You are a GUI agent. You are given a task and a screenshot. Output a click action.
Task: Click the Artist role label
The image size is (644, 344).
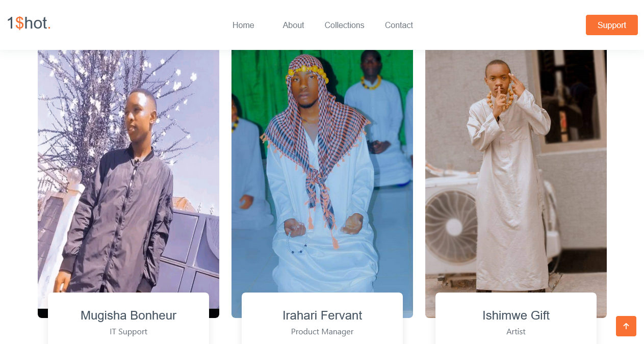tap(516, 332)
